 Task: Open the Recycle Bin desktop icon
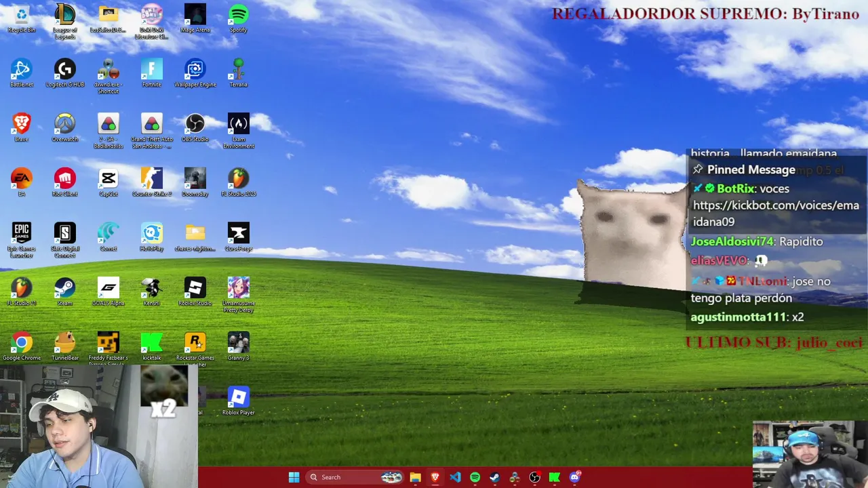pos(22,18)
